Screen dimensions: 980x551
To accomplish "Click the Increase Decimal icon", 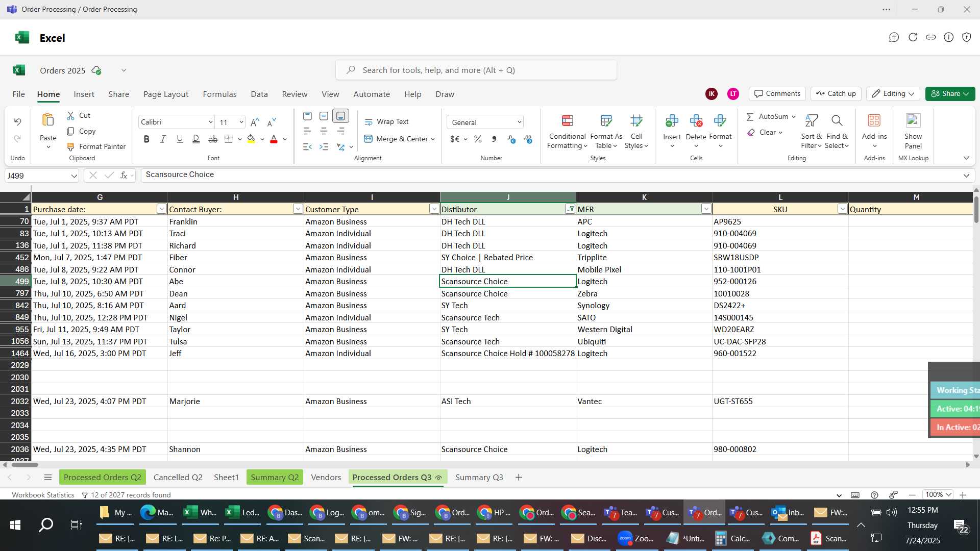I will pyautogui.click(x=511, y=139).
